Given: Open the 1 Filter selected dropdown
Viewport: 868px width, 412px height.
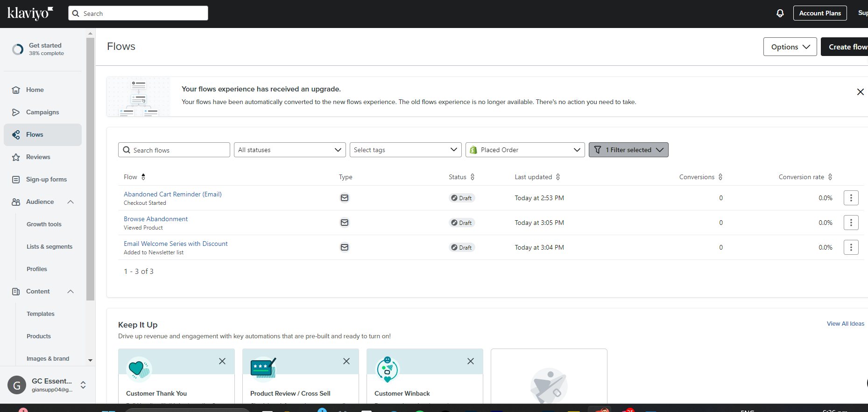Looking at the screenshot, I should pos(628,150).
